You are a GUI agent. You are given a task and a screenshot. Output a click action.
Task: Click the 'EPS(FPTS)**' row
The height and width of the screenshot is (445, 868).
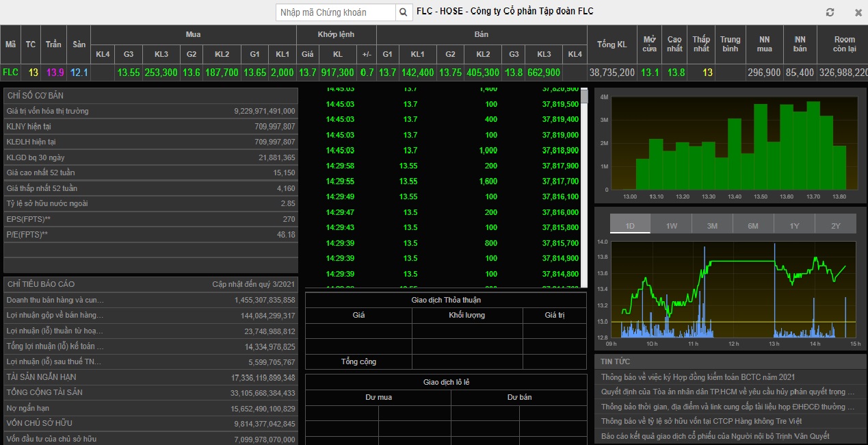pyautogui.click(x=151, y=219)
